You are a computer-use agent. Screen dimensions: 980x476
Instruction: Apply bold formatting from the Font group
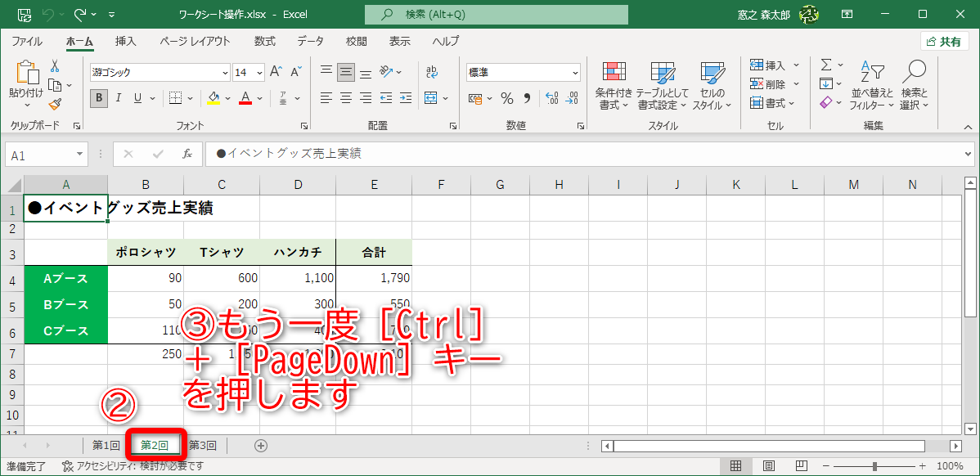[98, 97]
